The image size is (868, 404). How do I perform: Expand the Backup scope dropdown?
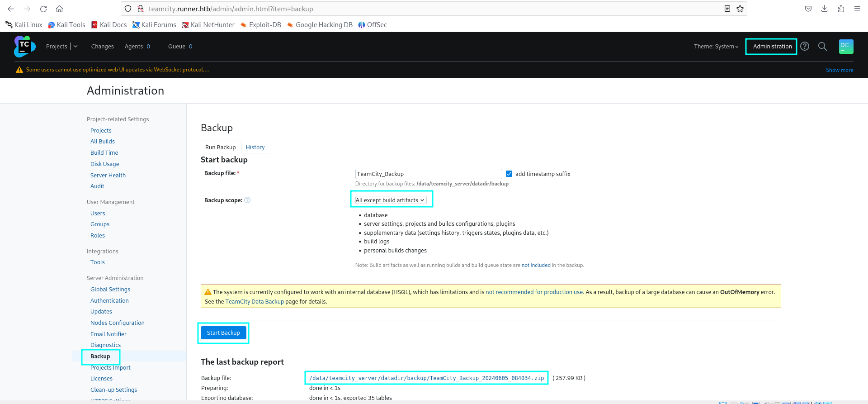(390, 200)
